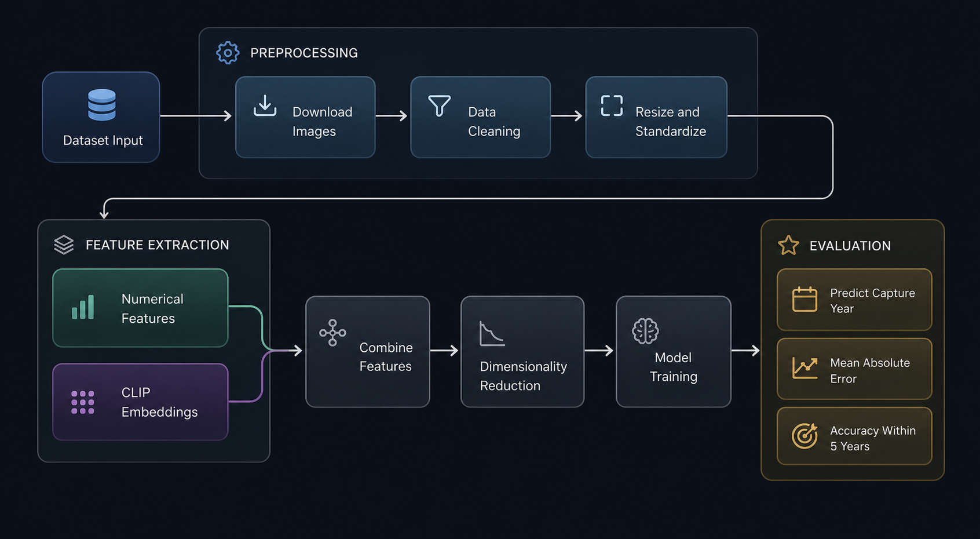Select the Model Training label
The width and height of the screenshot is (980, 539).
[673, 366]
